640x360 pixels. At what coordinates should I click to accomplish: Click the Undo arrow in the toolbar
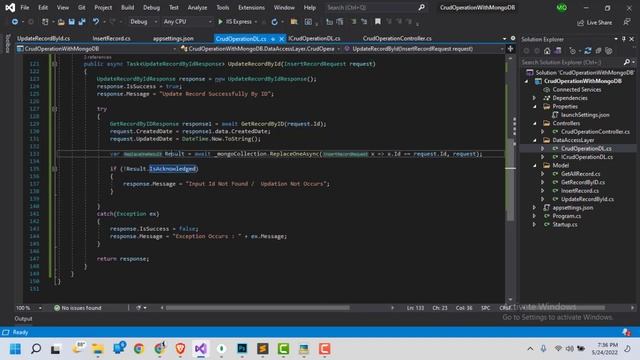(96, 22)
